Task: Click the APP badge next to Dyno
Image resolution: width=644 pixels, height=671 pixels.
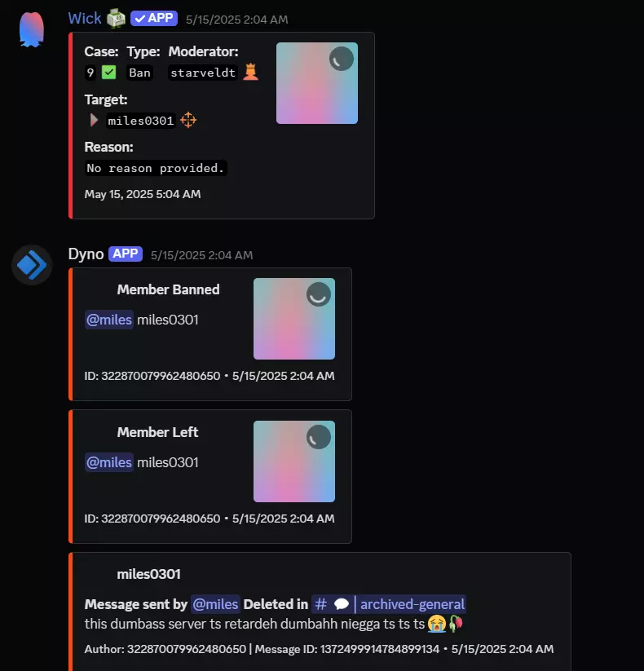Action: coord(126,254)
